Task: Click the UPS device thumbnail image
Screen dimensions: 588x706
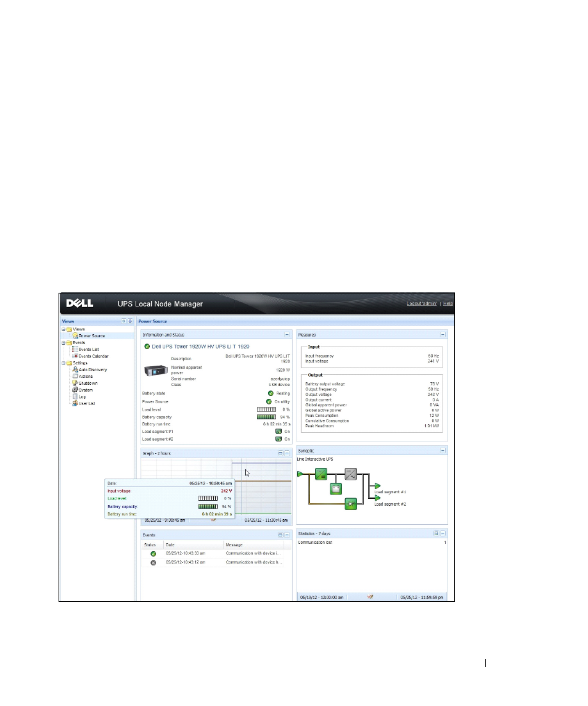Action: click(x=156, y=371)
